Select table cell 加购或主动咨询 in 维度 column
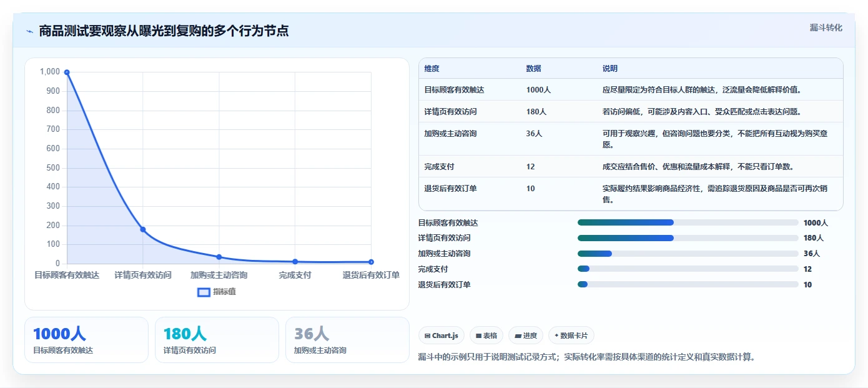This screenshot has width=868, height=388. 451,134
